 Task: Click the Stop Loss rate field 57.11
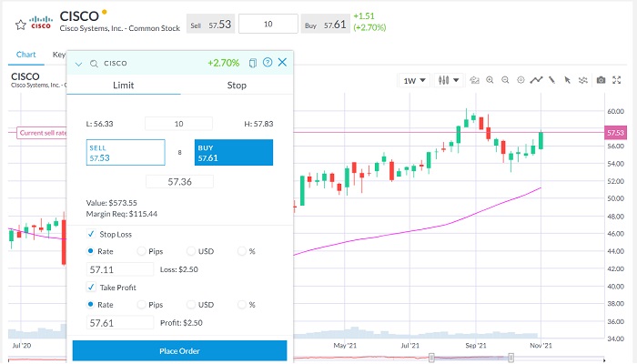coord(120,269)
